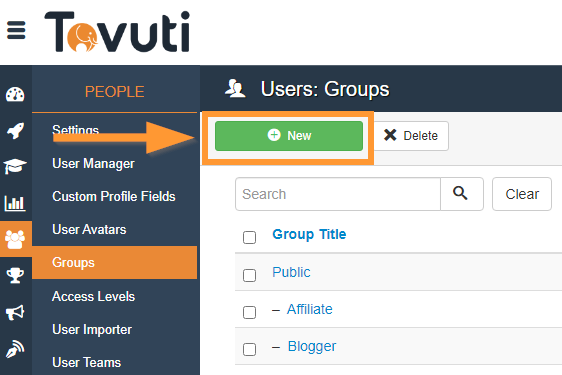Viewport: 562px width, 375px height.
Task: Tick the Affiliate group checkbox
Action: tap(249, 312)
